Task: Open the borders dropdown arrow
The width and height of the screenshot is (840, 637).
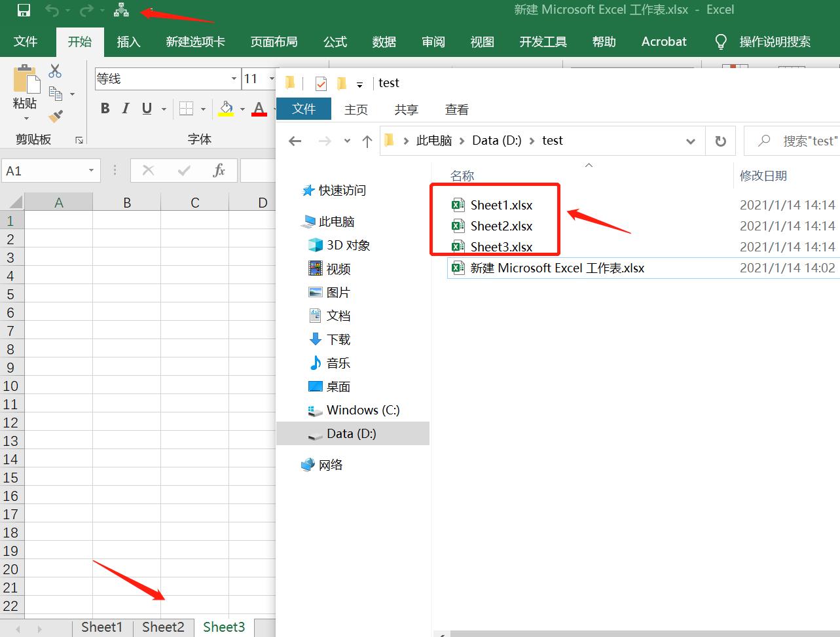Action: (x=203, y=109)
